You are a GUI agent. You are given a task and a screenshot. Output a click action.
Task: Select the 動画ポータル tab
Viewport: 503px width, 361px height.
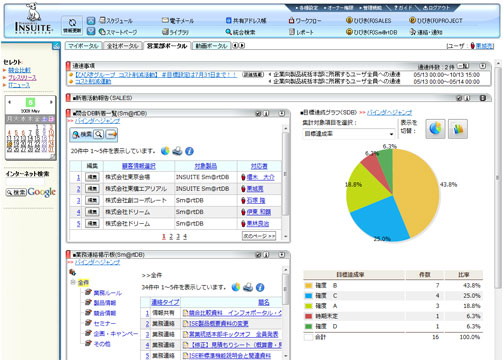(211, 46)
